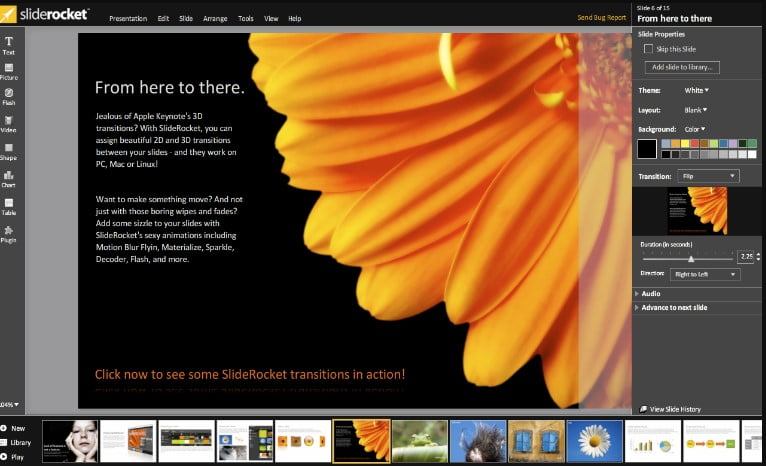766x466 pixels.
Task: Expand the Advance to next slide section
Action: coord(673,307)
